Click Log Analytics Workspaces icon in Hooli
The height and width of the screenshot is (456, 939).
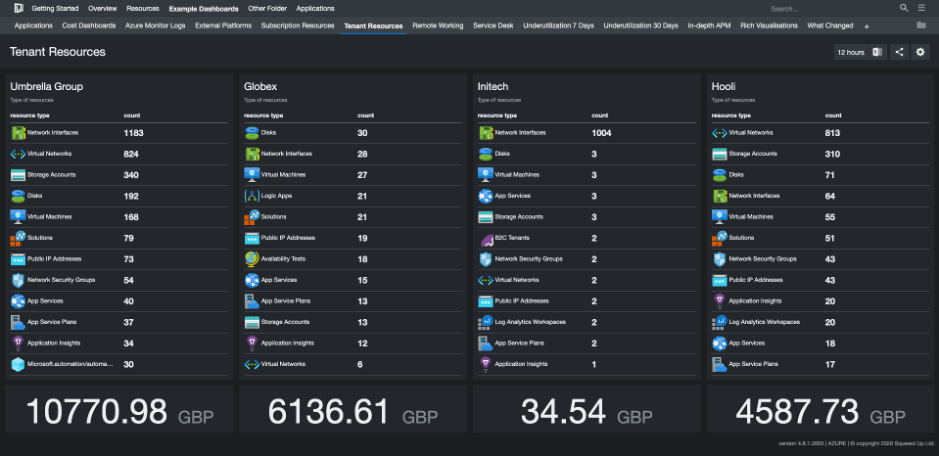[x=719, y=322]
